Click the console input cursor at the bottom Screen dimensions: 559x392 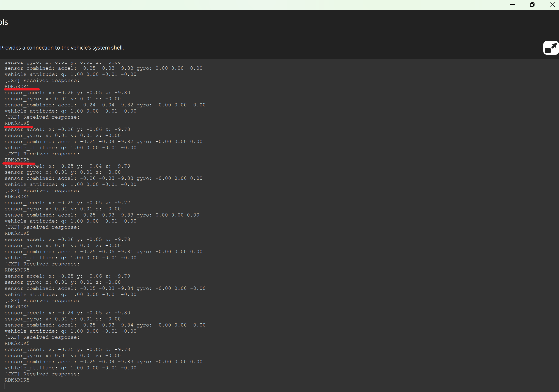point(5,386)
